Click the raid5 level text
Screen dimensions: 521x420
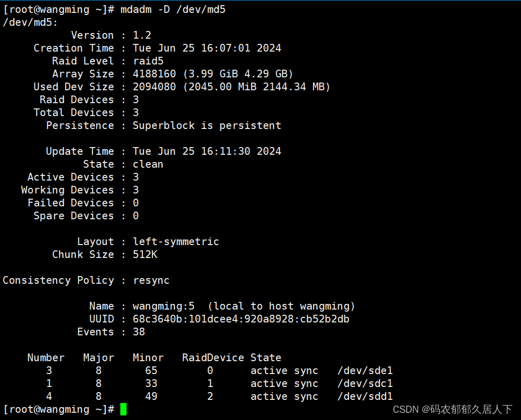click(x=148, y=60)
